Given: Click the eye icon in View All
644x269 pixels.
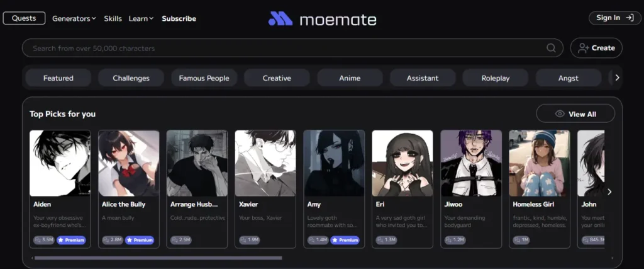Looking at the screenshot, I should click(560, 114).
